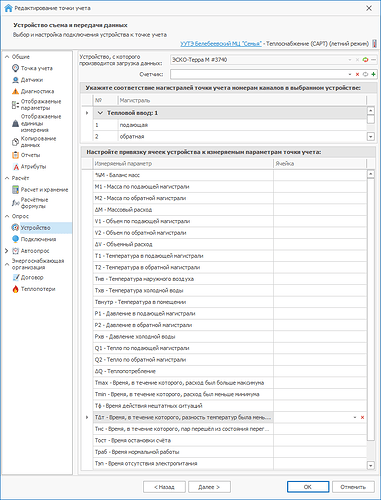This screenshot has height=500, width=381.
Task: Open the Расчётные формулы fx icon
Action: click(x=15, y=203)
